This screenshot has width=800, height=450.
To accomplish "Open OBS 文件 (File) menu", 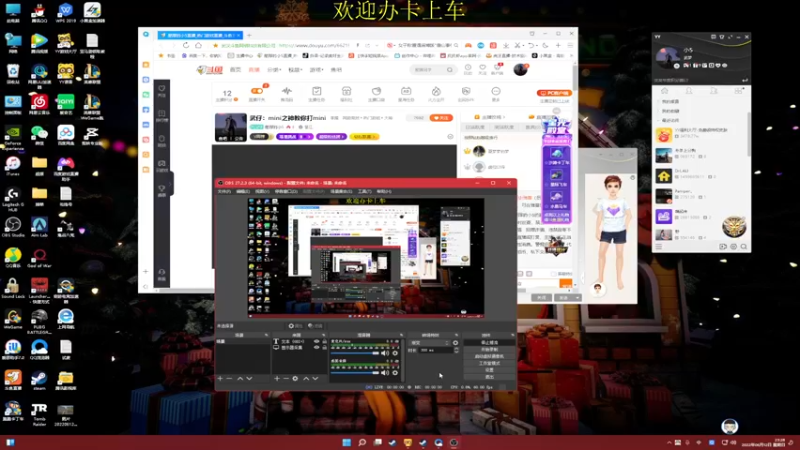I will [224, 191].
